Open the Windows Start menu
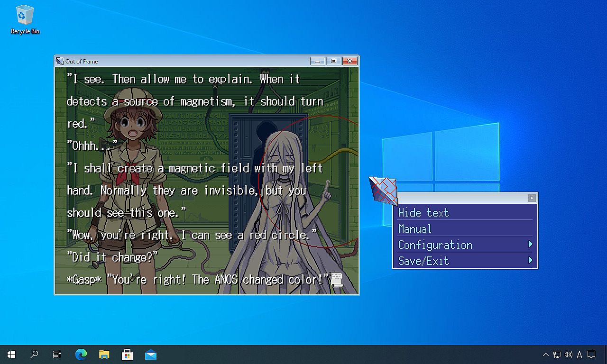 [x=11, y=355]
